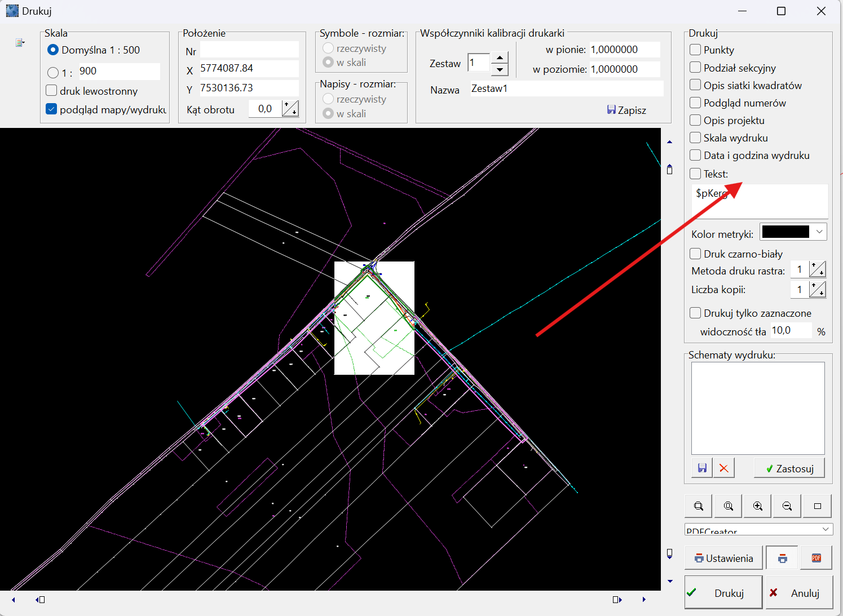Viewport: 843px width, 616px height.
Task: Click the Nr position field
Action: pyautogui.click(x=249, y=50)
